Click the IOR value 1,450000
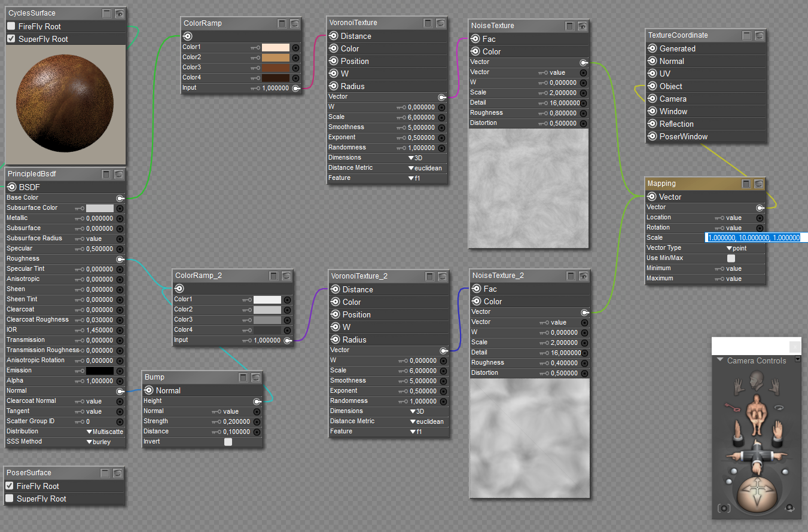The height and width of the screenshot is (532, 808). pos(99,330)
